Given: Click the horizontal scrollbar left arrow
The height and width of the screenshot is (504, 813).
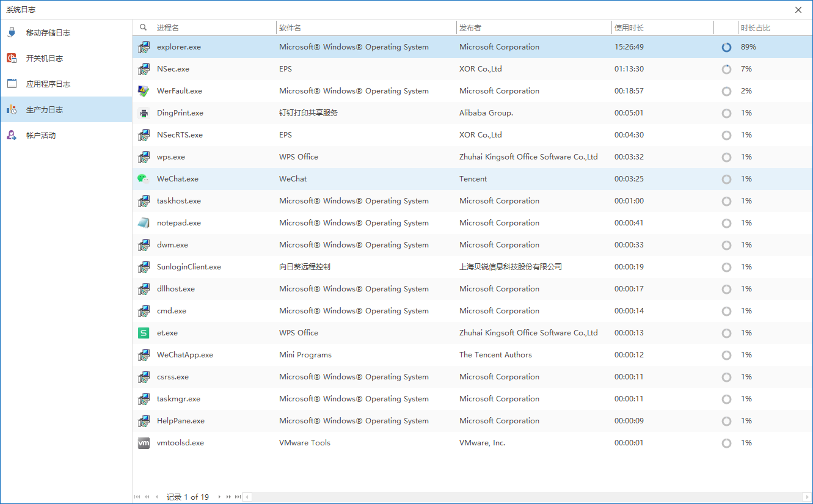Looking at the screenshot, I should [247, 497].
